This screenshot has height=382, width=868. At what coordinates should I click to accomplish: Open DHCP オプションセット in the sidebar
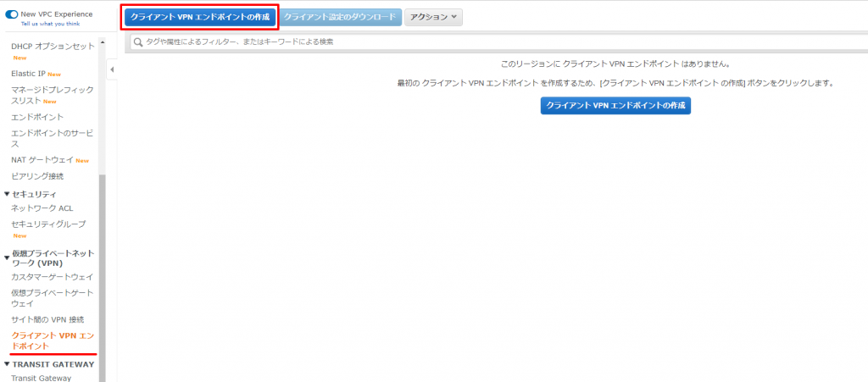click(x=53, y=47)
